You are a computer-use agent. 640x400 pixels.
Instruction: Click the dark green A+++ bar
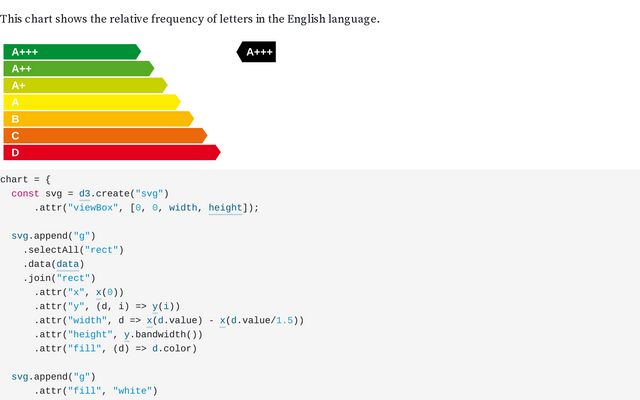click(70, 52)
